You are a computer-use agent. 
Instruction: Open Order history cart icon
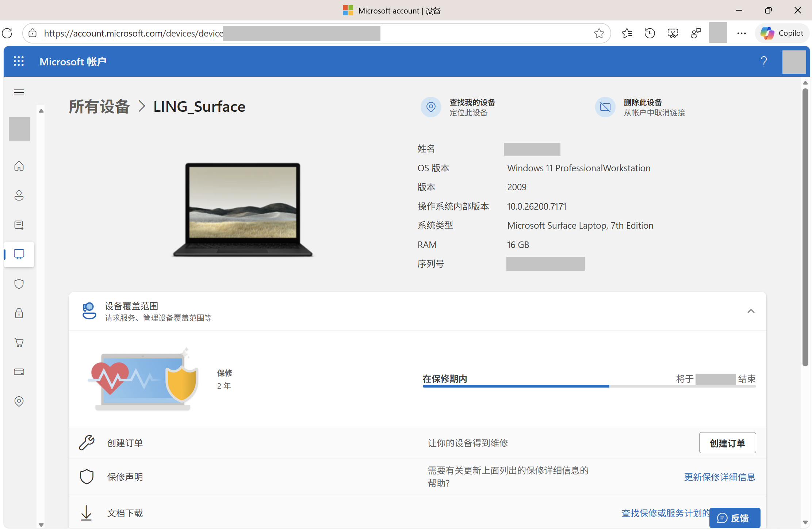pyautogui.click(x=19, y=343)
